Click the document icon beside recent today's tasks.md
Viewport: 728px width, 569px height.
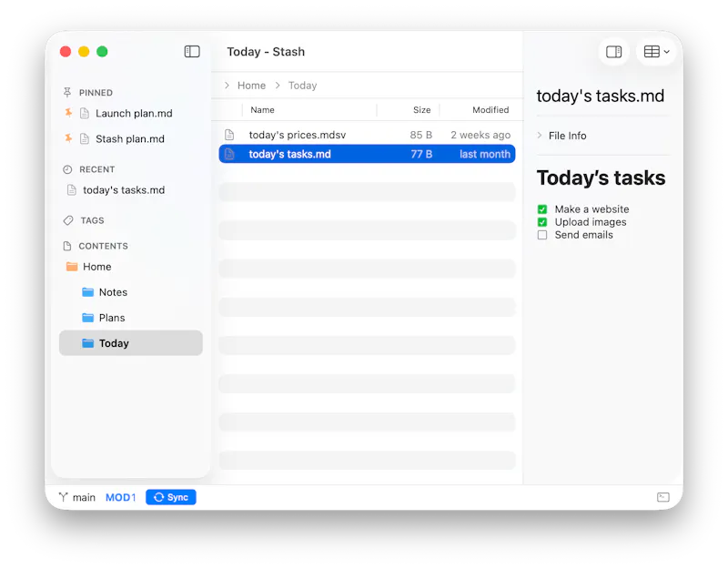tap(72, 189)
